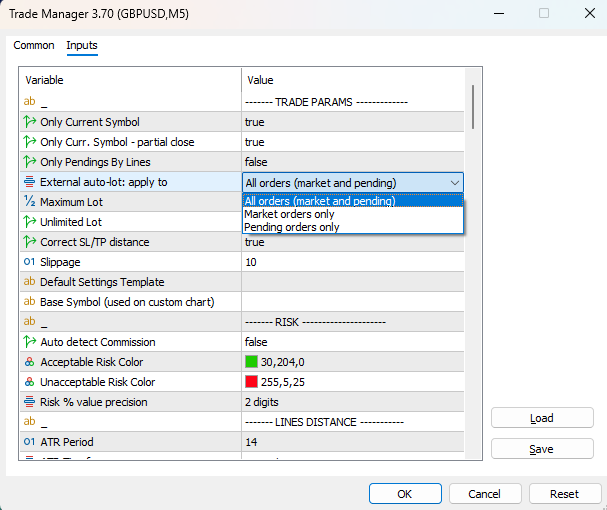
Task: Click the ab icon on RISK separator row
Action: [x=29, y=321]
